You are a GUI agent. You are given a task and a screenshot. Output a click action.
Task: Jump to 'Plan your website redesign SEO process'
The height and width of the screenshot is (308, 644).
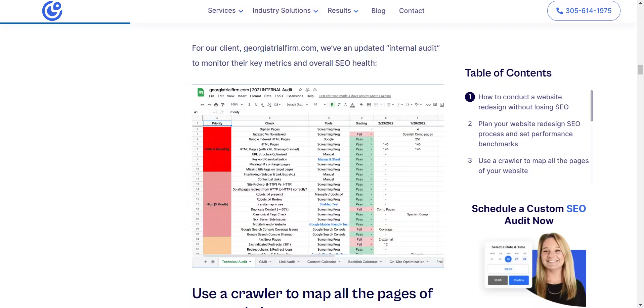529,134
